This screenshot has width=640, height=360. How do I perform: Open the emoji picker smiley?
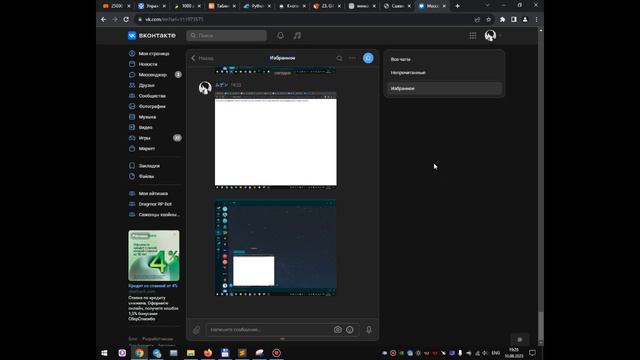pos(350,330)
